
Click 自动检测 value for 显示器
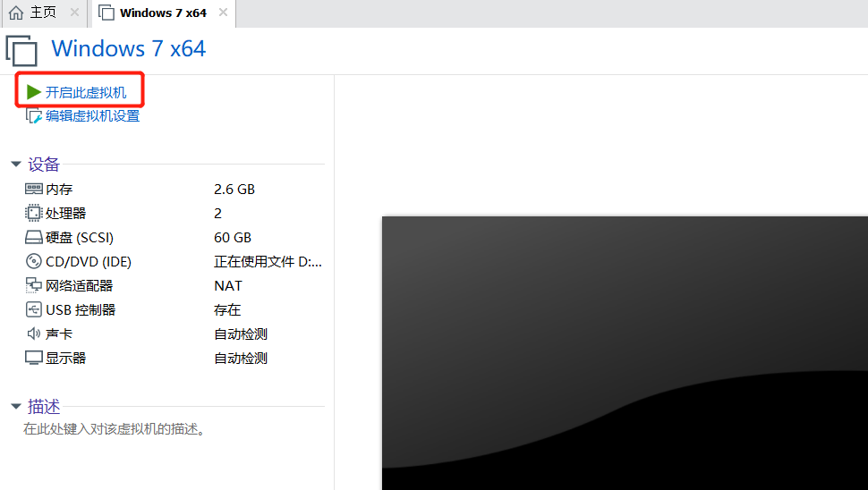[240, 359]
